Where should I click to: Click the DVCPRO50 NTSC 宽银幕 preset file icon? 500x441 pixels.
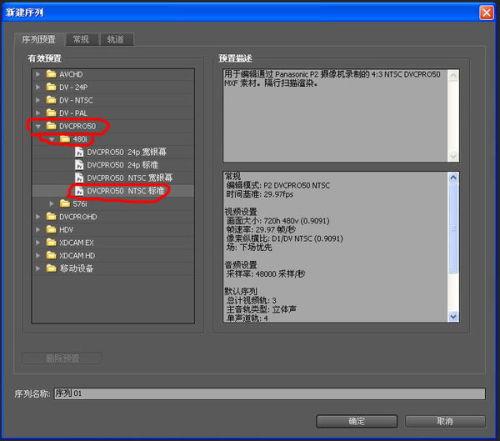(79, 178)
